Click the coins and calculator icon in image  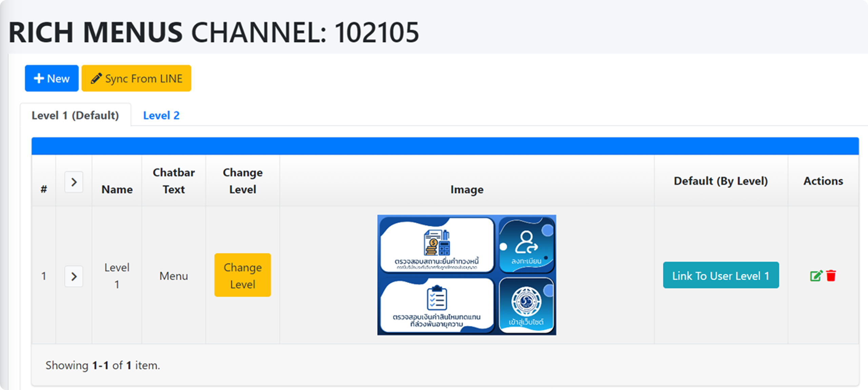[x=437, y=243]
